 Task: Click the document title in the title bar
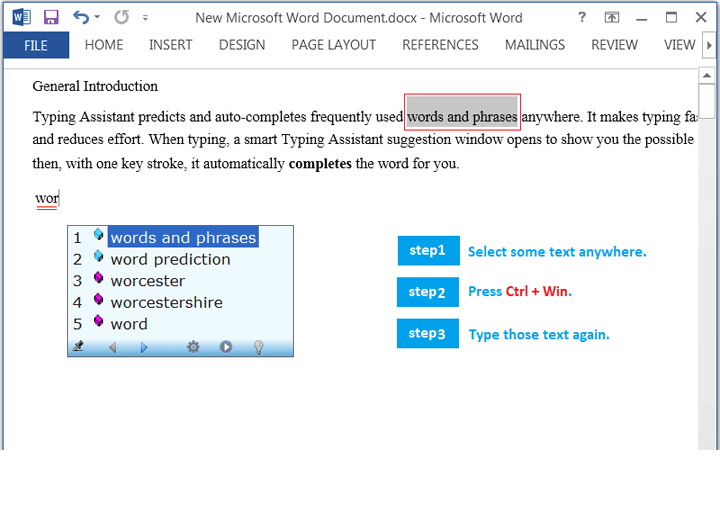[x=359, y=18]
